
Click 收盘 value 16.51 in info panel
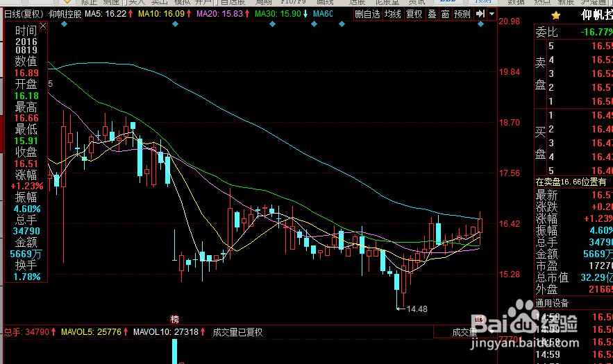coord(26,164)
